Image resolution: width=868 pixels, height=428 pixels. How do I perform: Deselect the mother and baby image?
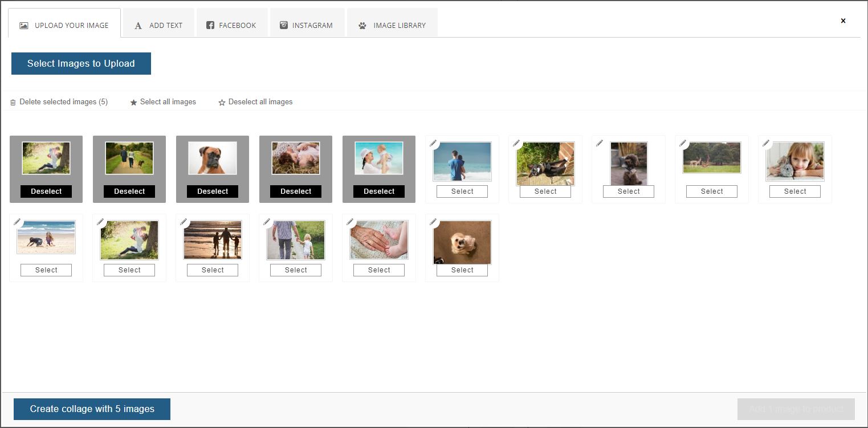378,191
